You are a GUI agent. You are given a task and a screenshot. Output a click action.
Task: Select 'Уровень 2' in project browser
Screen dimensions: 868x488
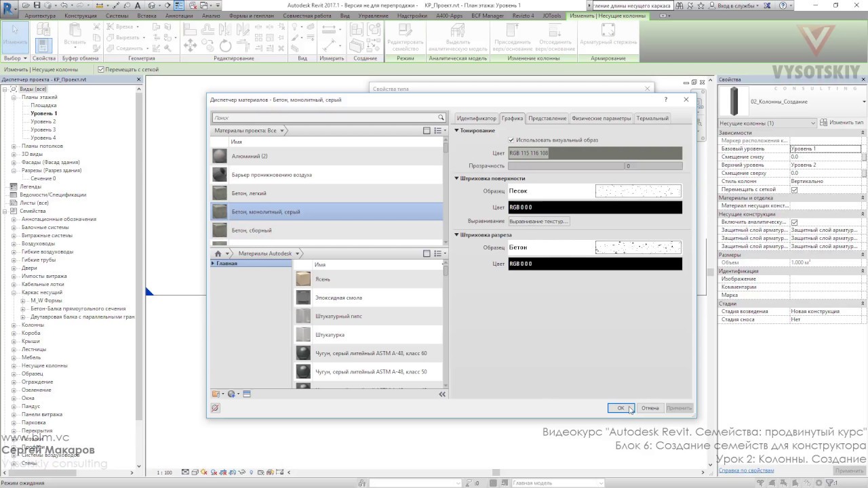point(43,121)
